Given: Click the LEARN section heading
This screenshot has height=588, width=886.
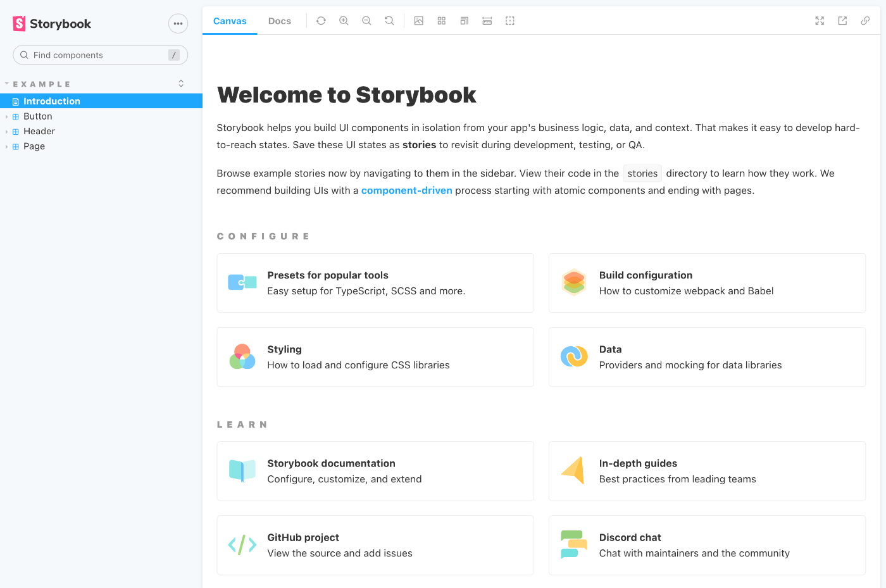Looking at the screenshot, I should [242, 425].
